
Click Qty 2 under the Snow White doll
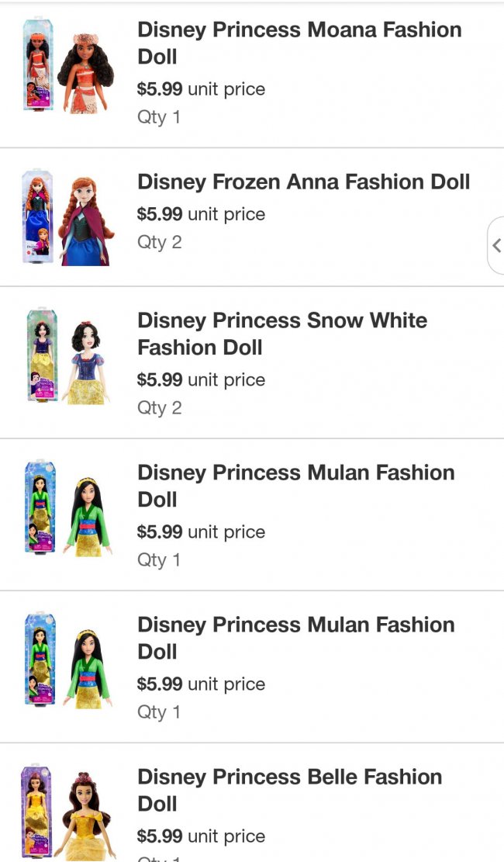tap(160, 408)
